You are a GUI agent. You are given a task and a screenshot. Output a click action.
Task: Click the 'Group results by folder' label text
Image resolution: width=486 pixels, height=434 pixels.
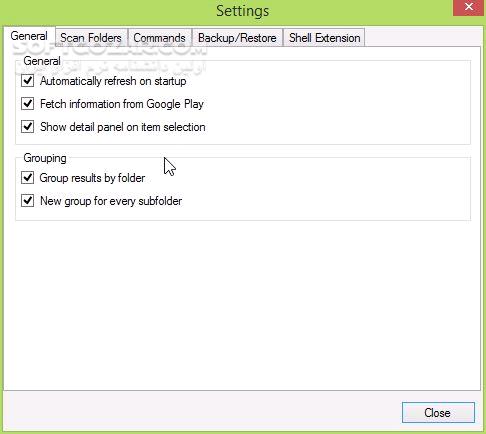tap(92, 178)
